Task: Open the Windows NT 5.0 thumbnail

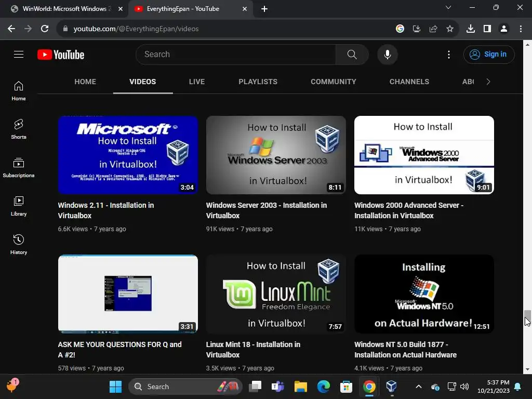Action: pos(424,294)
